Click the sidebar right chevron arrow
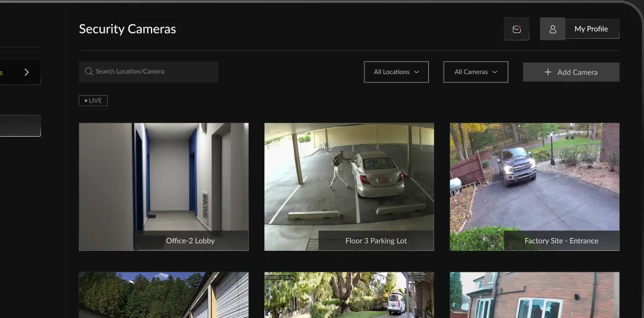The image size is (644, 318). [x=27, y=72]
